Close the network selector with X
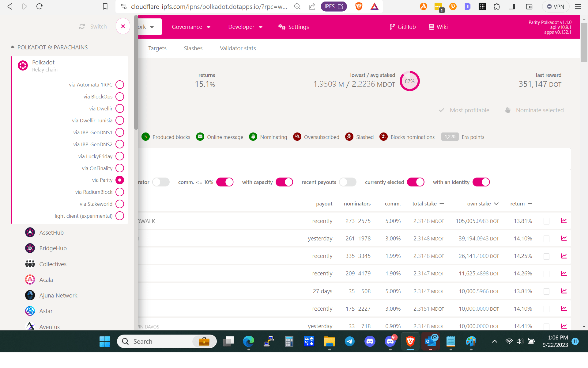 tap(123, 26)
